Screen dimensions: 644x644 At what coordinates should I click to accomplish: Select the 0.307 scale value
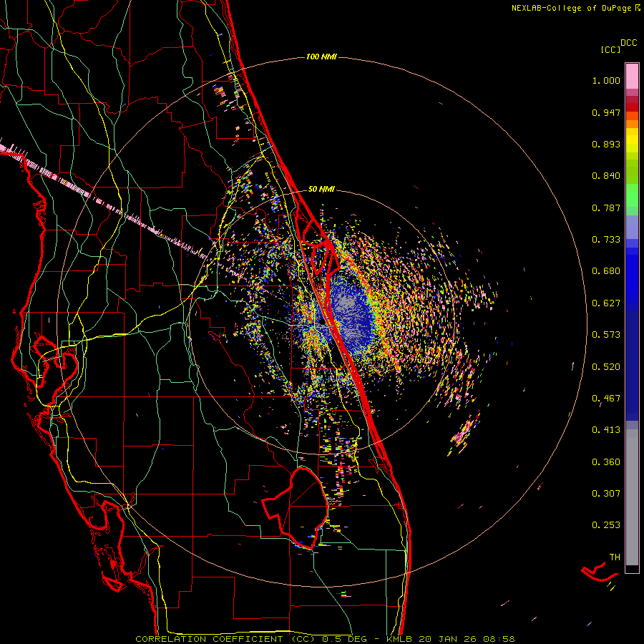[x=606, y=494]
